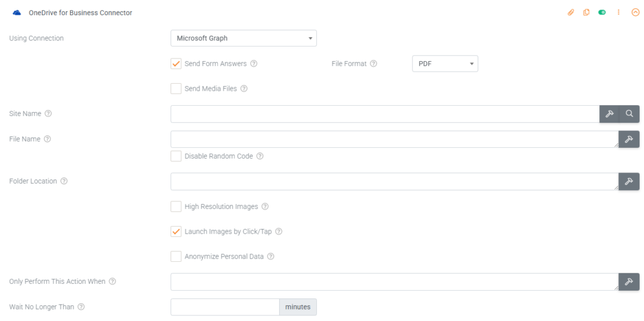The height and width of the screenshot is (321, 644).
Task: Show help for Launch Images by Click/Tap
Action: 279,232
